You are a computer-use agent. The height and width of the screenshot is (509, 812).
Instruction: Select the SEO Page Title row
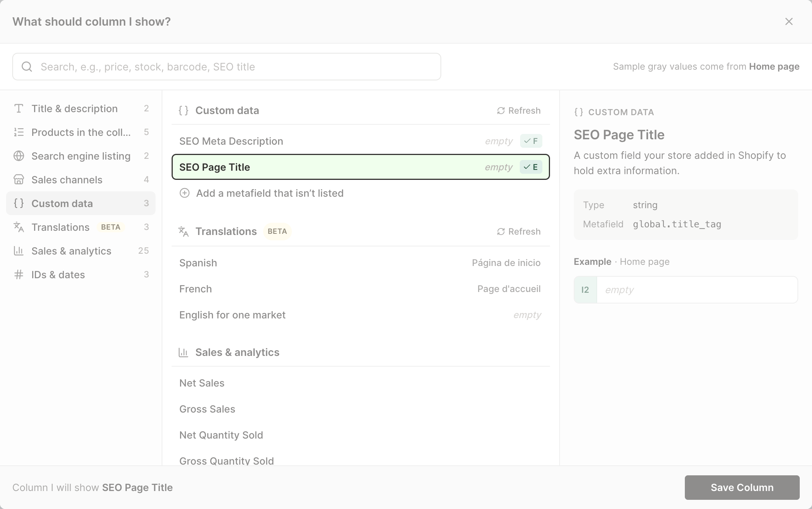coord(361,167)
